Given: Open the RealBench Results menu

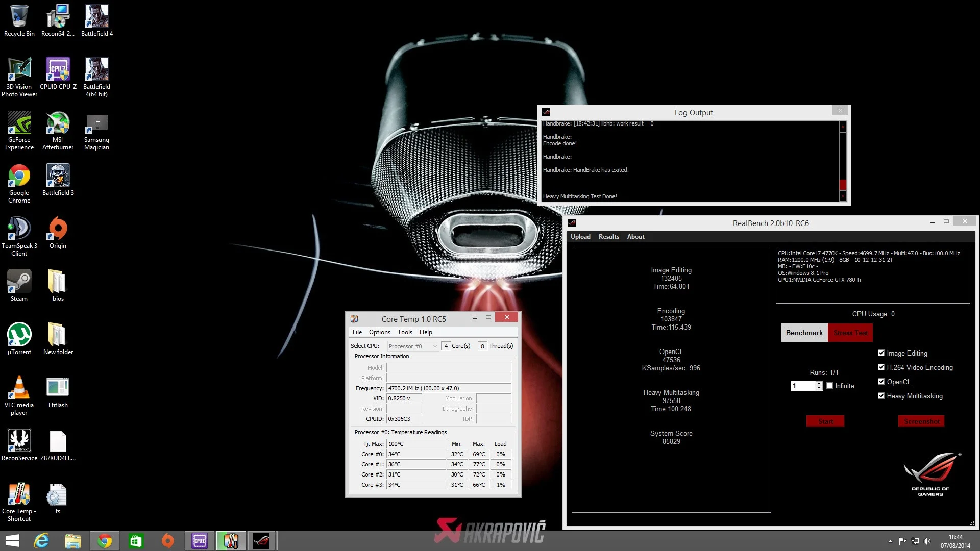Looking at the screenshot, I should pos(609,237).
